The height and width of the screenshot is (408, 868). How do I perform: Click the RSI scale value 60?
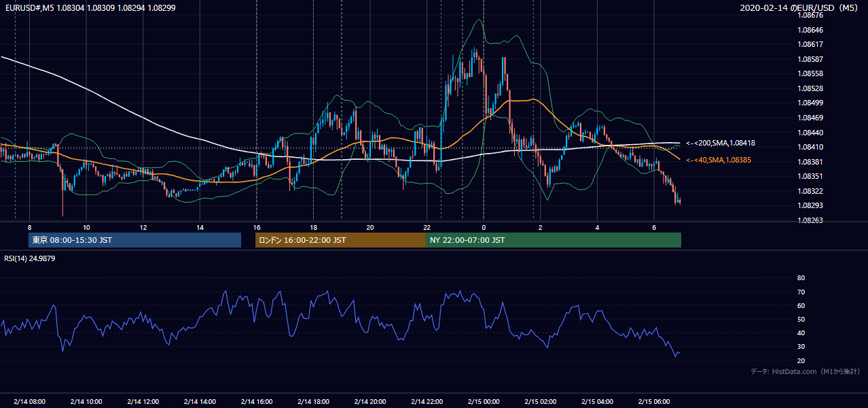801,305
